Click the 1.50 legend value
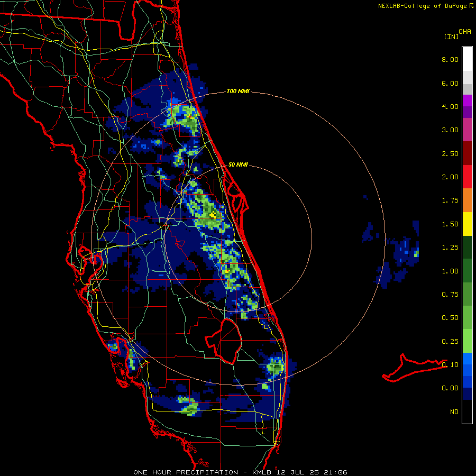476x476 pixels. [450, 224]
